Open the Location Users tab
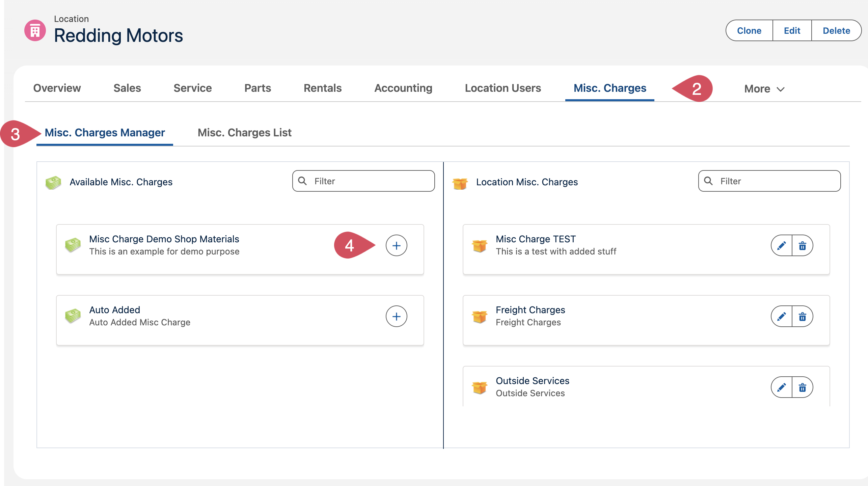868x486 pixels. coord(503,88)
